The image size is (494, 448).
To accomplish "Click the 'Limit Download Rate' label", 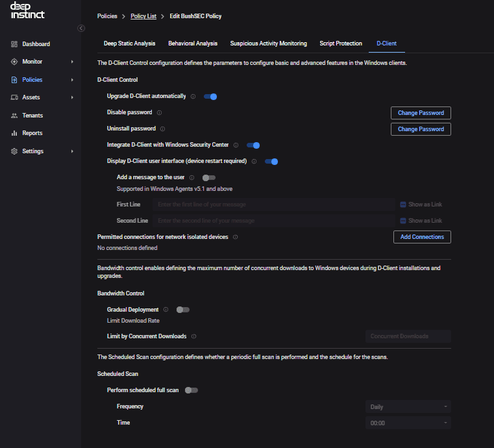I will click(x=133, y=320).
